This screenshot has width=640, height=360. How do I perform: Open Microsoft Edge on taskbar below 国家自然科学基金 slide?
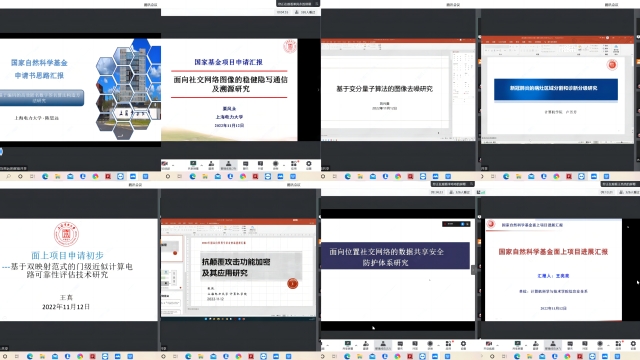click(45, 176)
